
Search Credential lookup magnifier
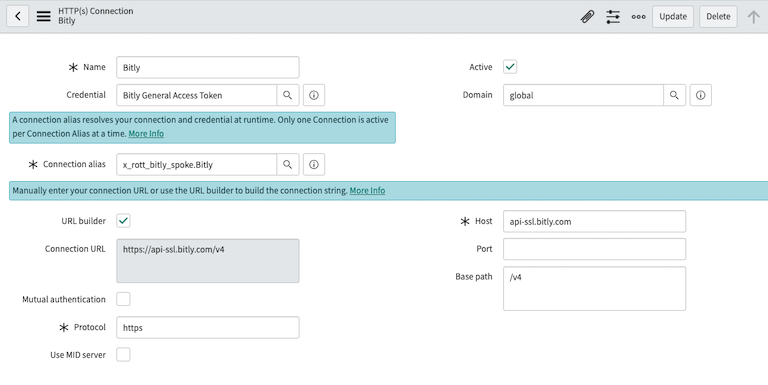point(288,95)
